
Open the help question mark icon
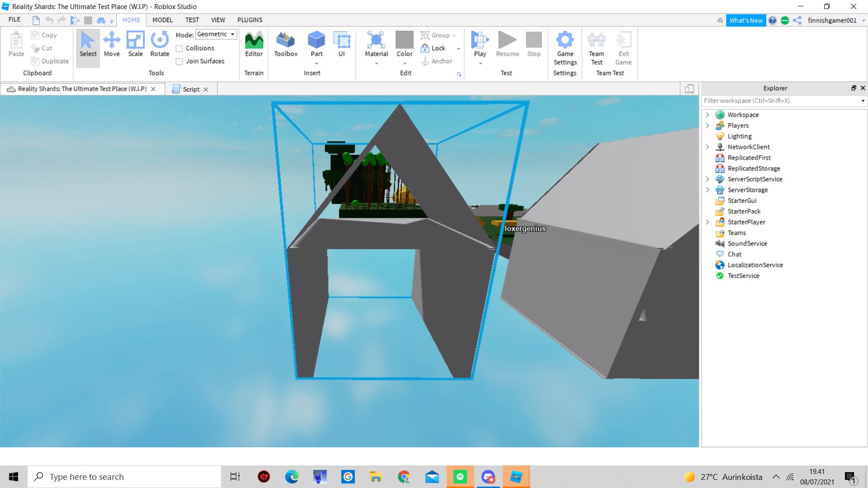[773, 20]
